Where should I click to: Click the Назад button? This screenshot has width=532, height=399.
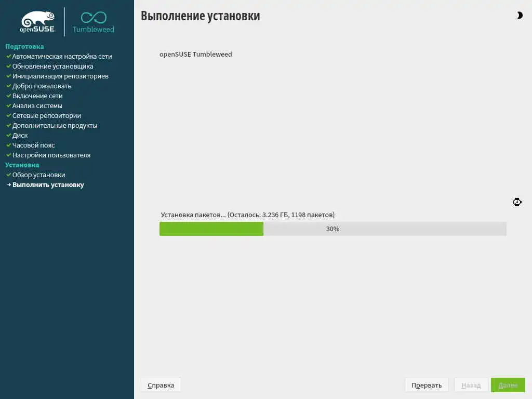471,385
